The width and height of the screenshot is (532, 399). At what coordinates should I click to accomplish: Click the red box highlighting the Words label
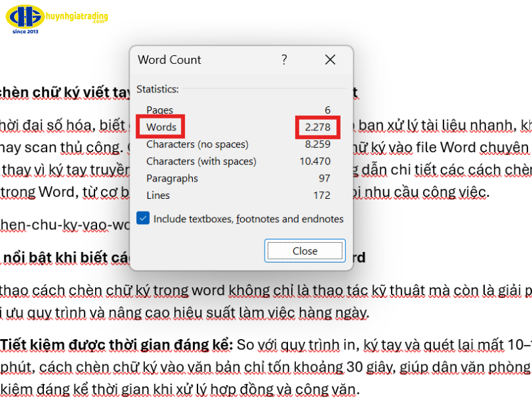[160, 127]
